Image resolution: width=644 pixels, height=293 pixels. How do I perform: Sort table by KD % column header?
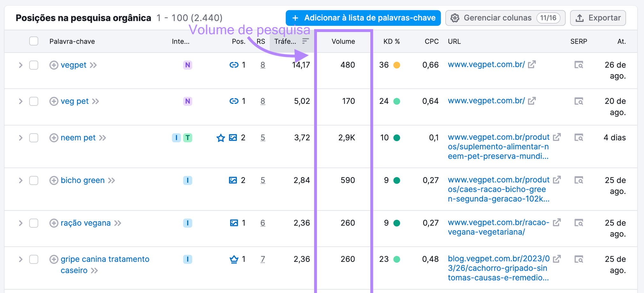pyautogui.click(x=391, y=41)
